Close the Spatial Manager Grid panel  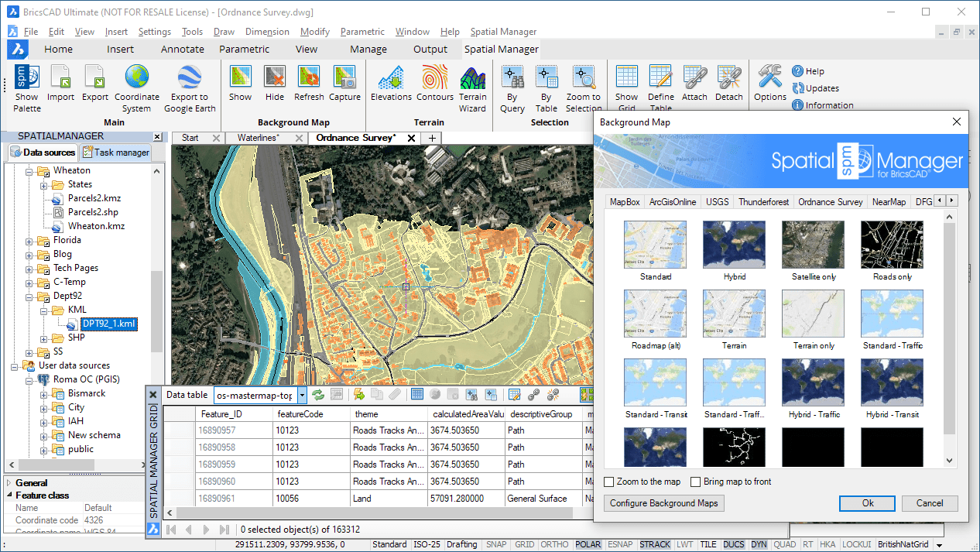point(152,394)
